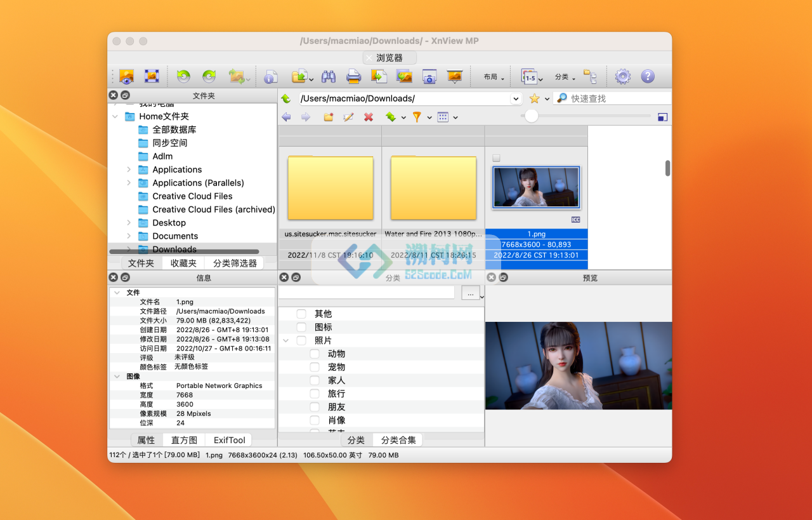Click the filter funnel icon
Image resolution: width=812 pixels, height=520 pixels.
417,117
